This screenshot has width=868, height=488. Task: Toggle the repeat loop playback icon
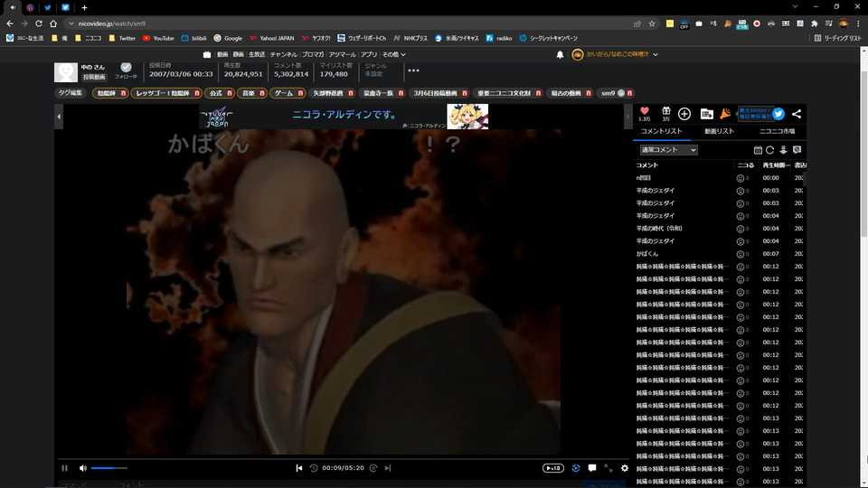(576, 468)
